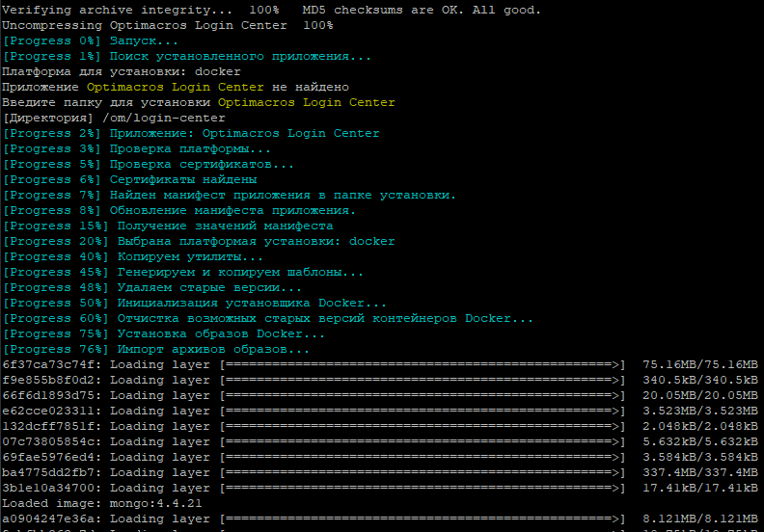Click 'Выбрана платформая установки: docker' line
The height and width of the screenshot is (532, 764).
[199, 241]
